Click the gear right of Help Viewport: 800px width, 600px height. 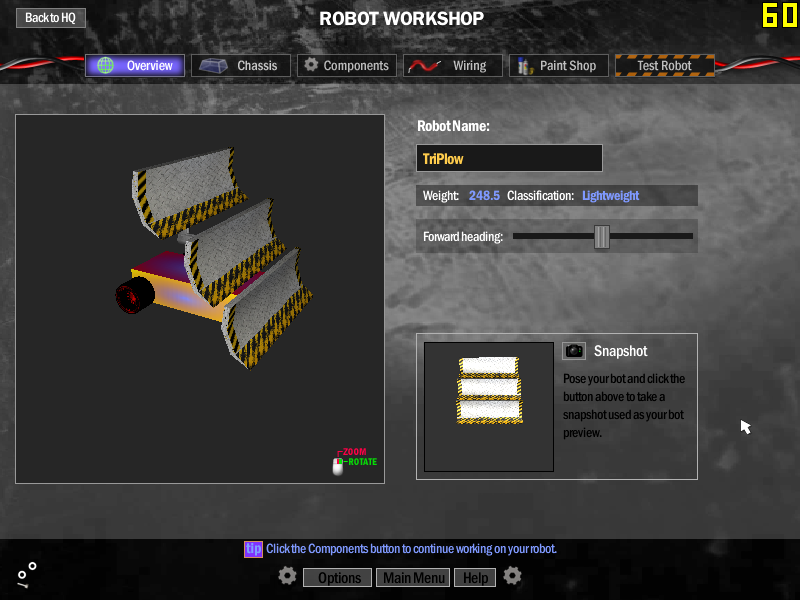click(512, 576)
